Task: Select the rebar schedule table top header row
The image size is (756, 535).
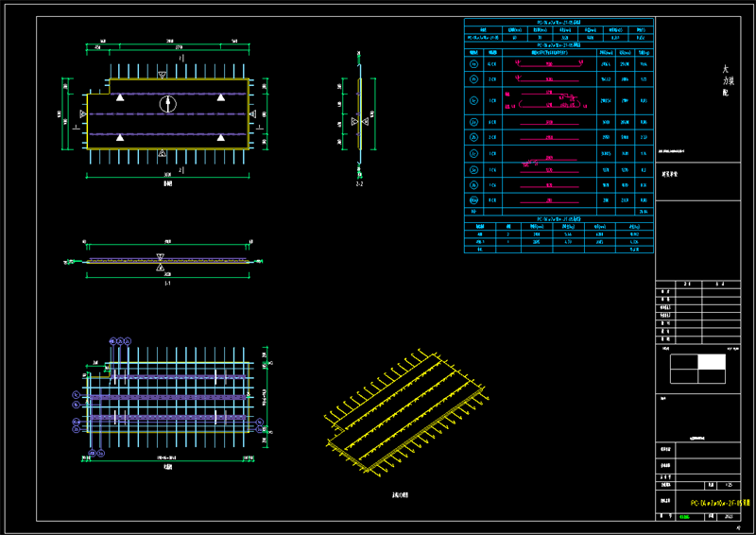Action: pyautogui.click(x=558, y=22)
